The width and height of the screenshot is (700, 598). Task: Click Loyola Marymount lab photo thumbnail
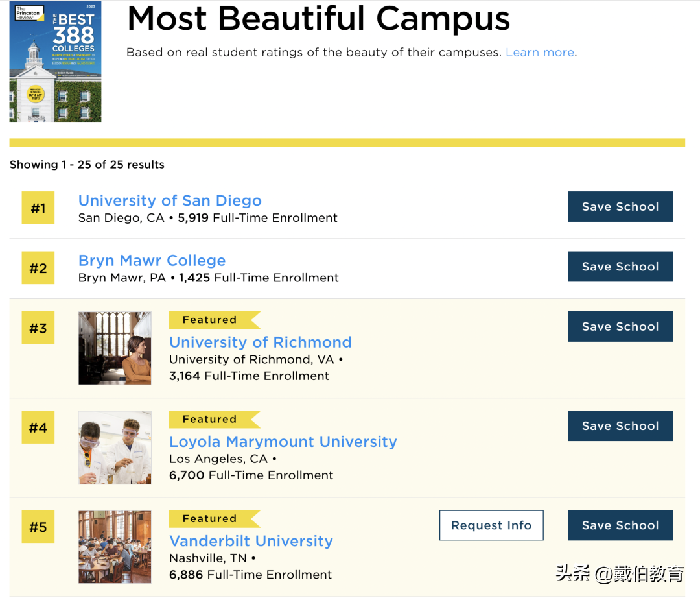[115, 448]
